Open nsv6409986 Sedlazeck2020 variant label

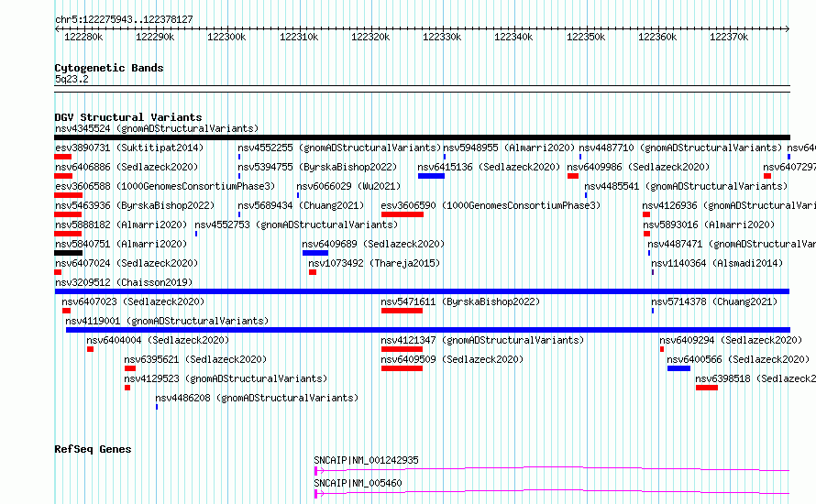638,167
